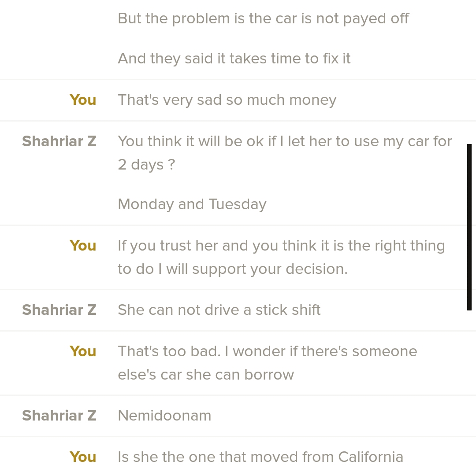Image resolution: width=476 pixels, height=476 pixels.
Task: Click the black scrollbar thumb
Action: [x=469, y=227]
